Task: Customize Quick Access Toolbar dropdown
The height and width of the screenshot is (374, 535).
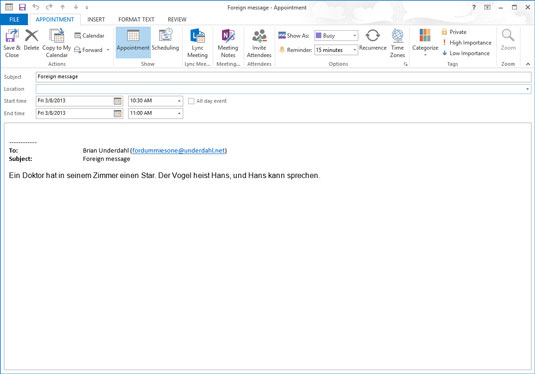Action: click(x=87, y=8)
